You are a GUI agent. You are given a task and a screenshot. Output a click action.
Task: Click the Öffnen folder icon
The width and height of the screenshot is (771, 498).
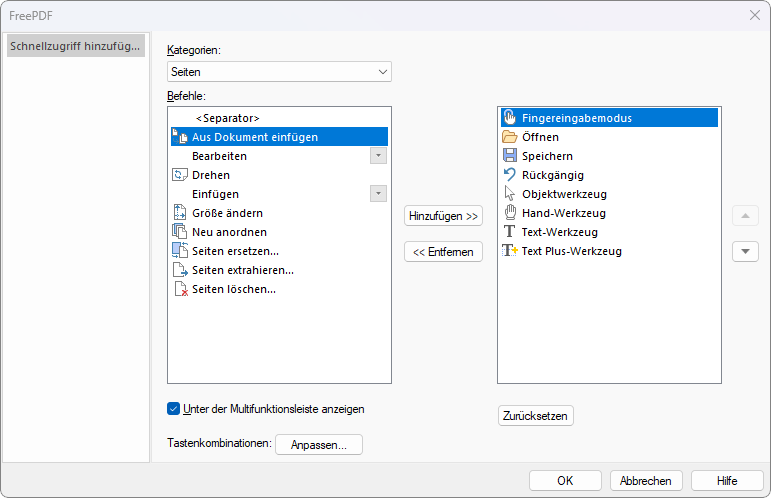coord(510,137)
